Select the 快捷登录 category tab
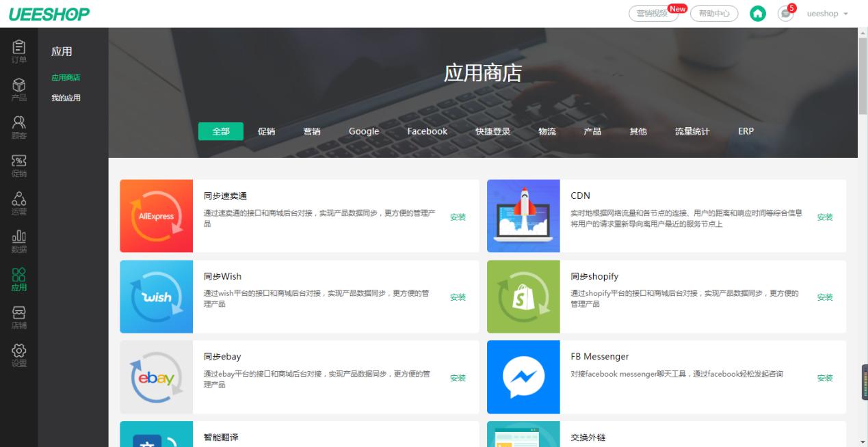 (493, 131)
